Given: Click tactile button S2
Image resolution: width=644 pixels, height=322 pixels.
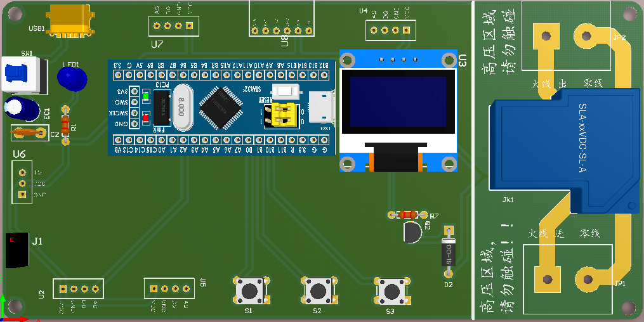Looking at the screenshot, I should click(319, 290).
